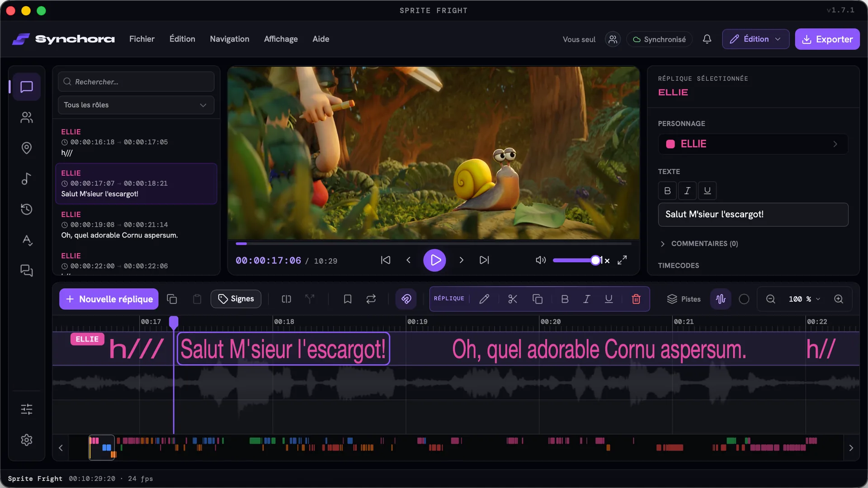Open the comments panel in sidebar
Image resolution: width=868 pixels, height=488 pixels.
[x=27, y=270]
